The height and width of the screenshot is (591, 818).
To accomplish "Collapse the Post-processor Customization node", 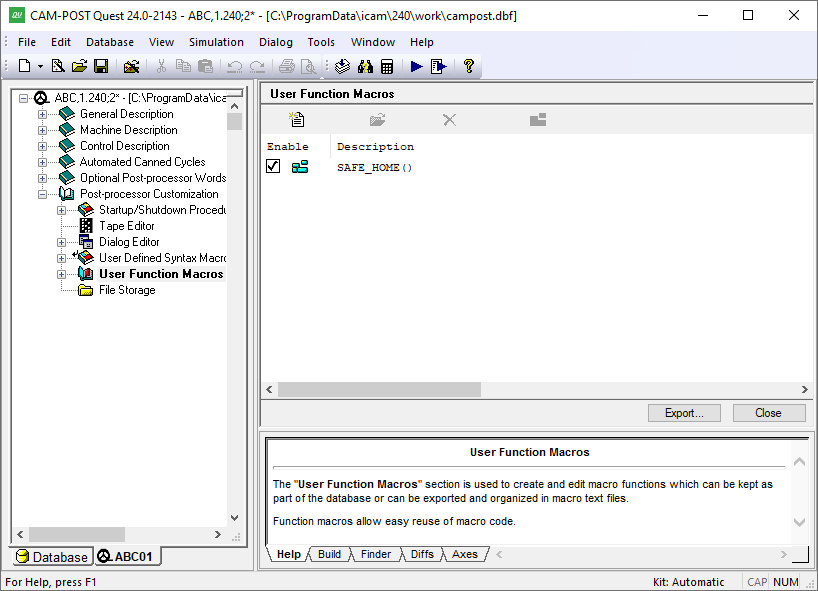I will click(43, 195).
